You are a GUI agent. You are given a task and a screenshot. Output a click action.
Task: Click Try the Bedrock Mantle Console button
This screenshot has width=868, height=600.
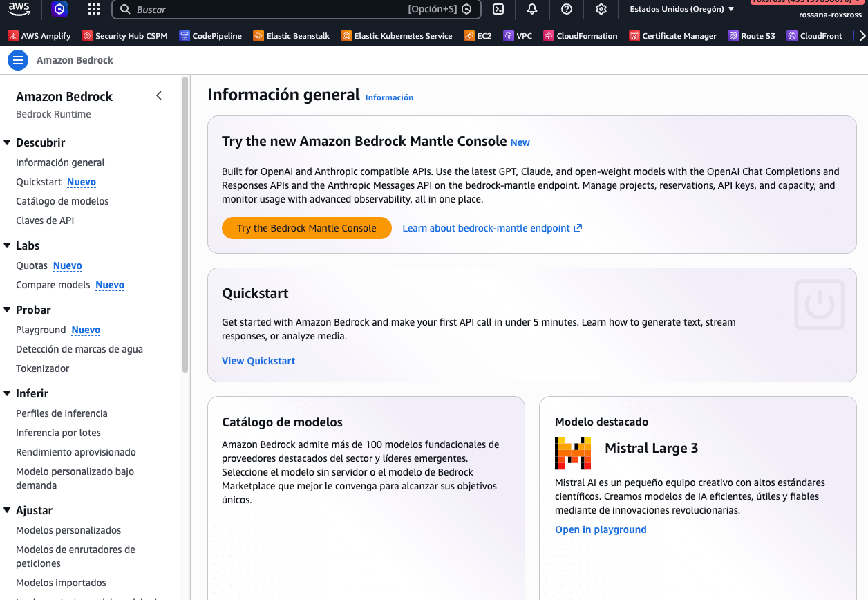[x=307, y=228]
